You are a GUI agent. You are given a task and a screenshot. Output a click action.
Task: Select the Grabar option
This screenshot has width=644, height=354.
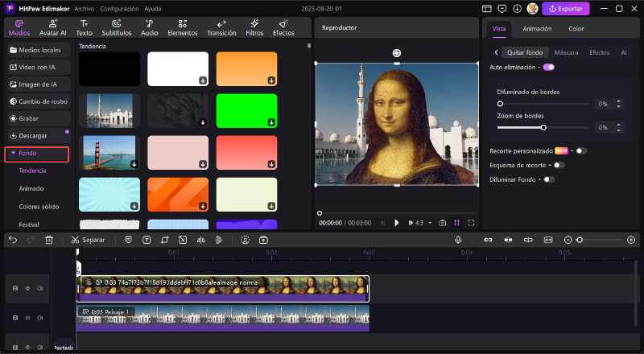coord(38,118)
